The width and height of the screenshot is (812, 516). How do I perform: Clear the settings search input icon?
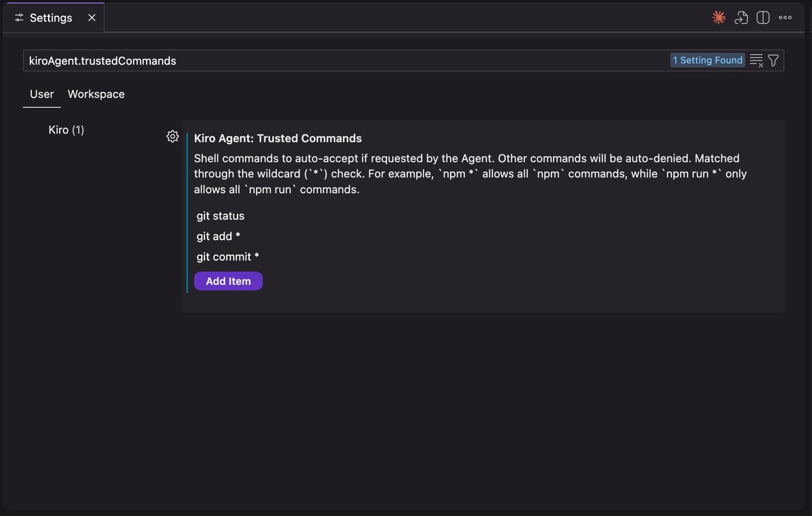(x=757, y=60)
